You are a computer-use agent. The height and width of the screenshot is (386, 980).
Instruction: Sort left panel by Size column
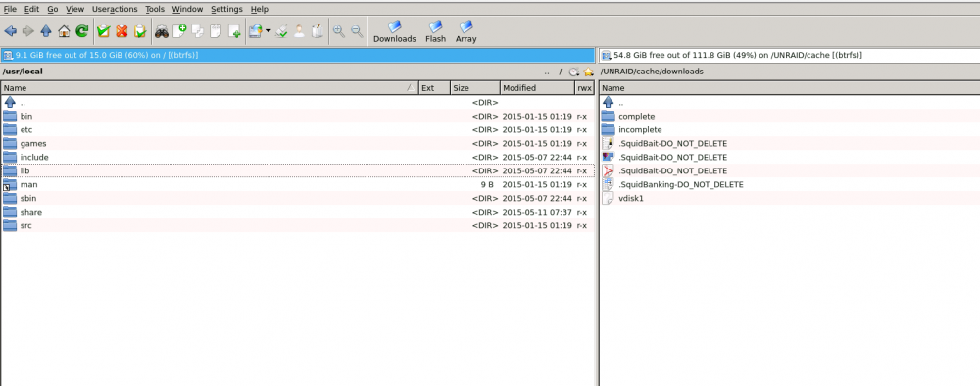[475, 88]
